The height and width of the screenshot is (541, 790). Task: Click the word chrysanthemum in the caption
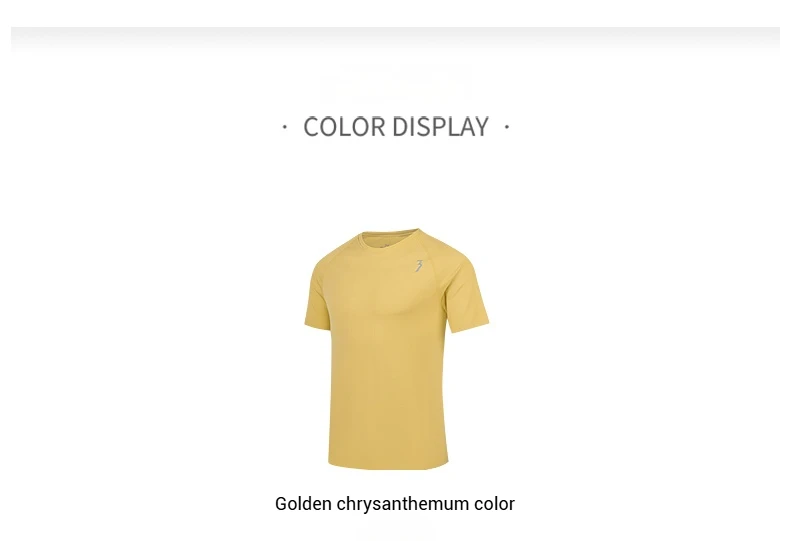[x=403, y=504]
